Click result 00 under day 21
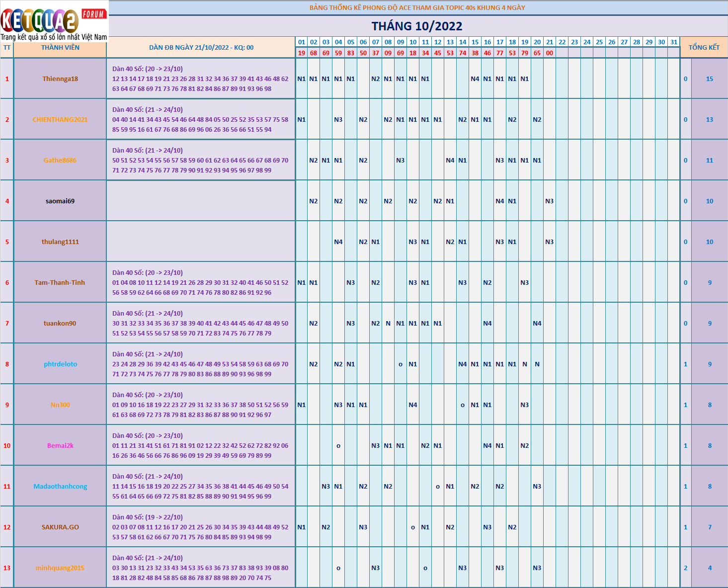This screenshot has height=588, width=728. pos(550,53)
